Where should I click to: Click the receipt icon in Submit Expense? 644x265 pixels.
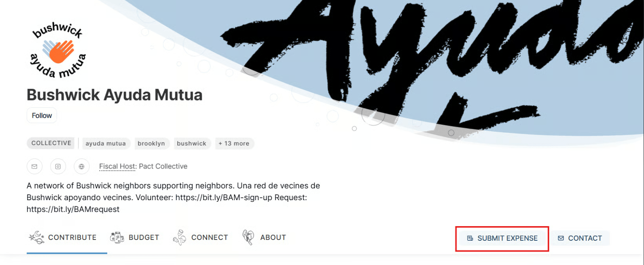point(470,238)
